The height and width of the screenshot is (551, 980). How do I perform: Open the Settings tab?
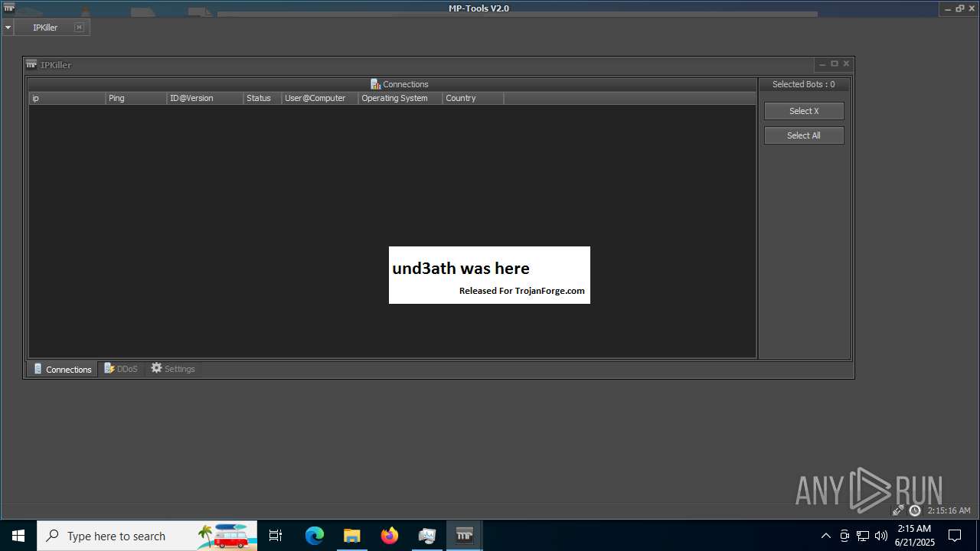tap(173, 369)
